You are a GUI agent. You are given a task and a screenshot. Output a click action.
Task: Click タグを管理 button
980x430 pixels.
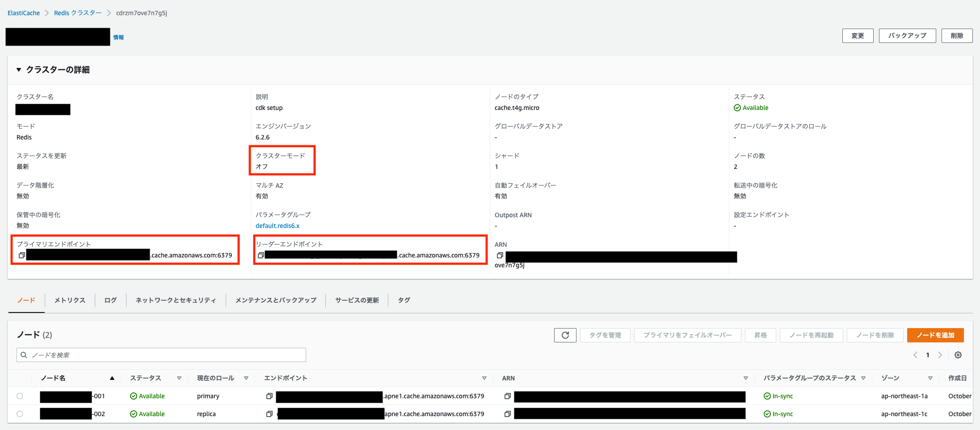point(605,335)
